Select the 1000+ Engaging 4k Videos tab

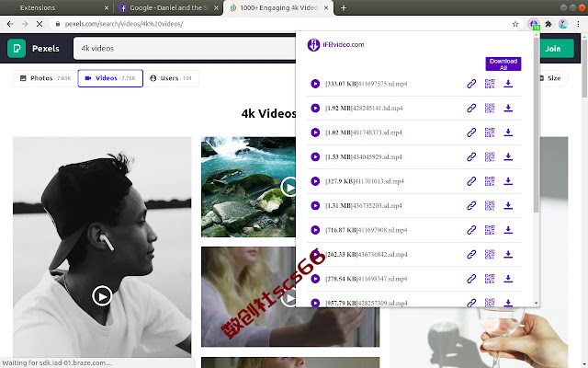(278, 8)
